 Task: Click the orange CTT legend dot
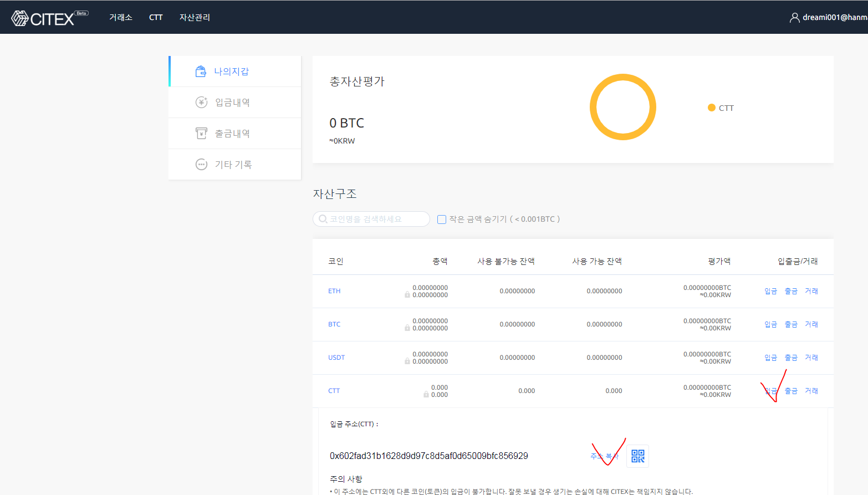712,108
